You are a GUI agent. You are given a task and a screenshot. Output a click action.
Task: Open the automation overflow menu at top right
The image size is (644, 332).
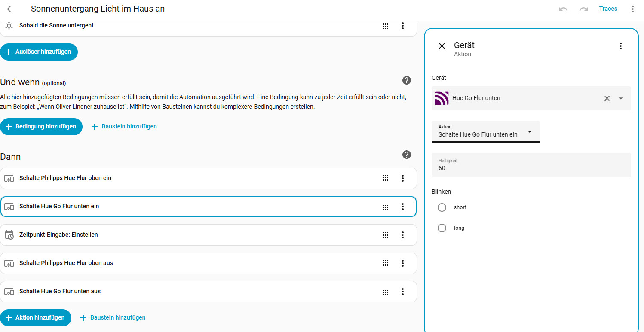pyautogui.click(x=632, y=9)
